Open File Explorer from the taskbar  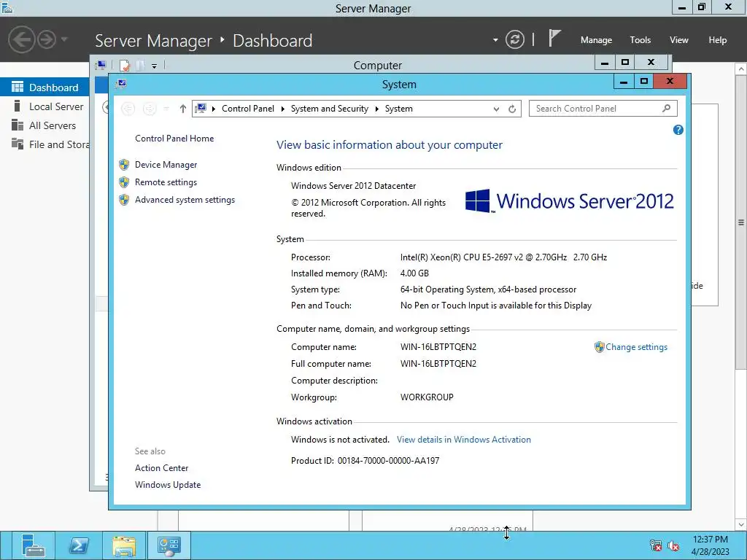(x=124, y=545)
